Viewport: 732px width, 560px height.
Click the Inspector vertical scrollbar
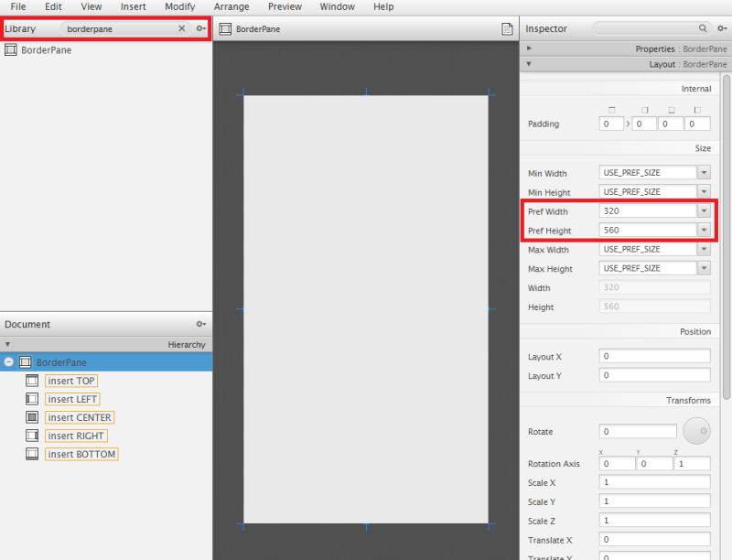click(x=727, y=237)
